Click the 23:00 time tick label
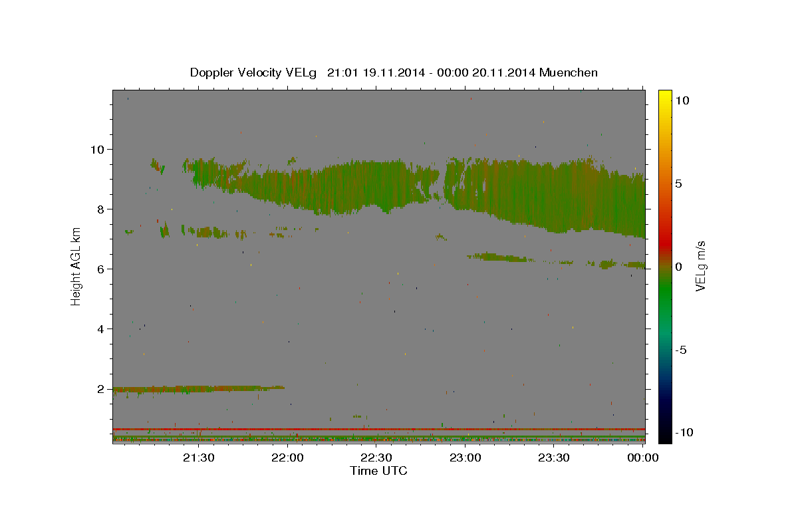Viewport: 798px width, 532px height. (x=465, y=457)
